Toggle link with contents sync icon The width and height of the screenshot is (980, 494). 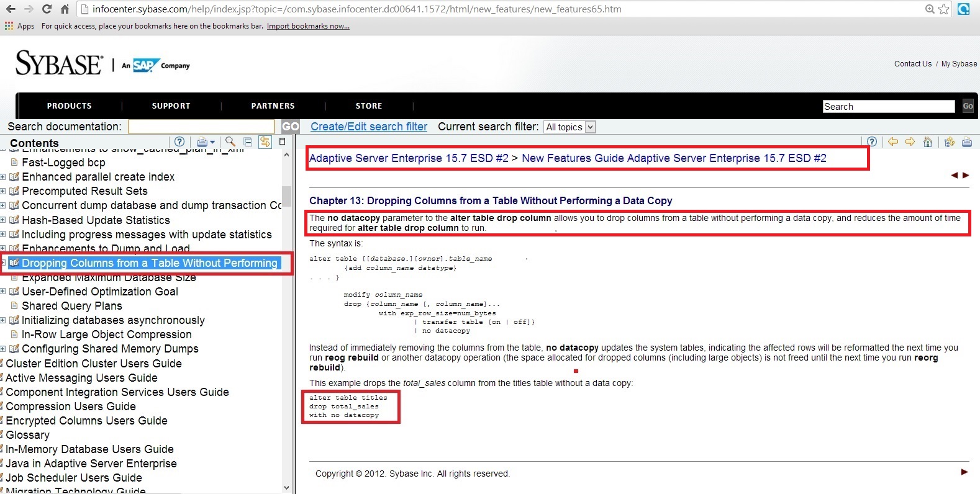click(265, 141)
